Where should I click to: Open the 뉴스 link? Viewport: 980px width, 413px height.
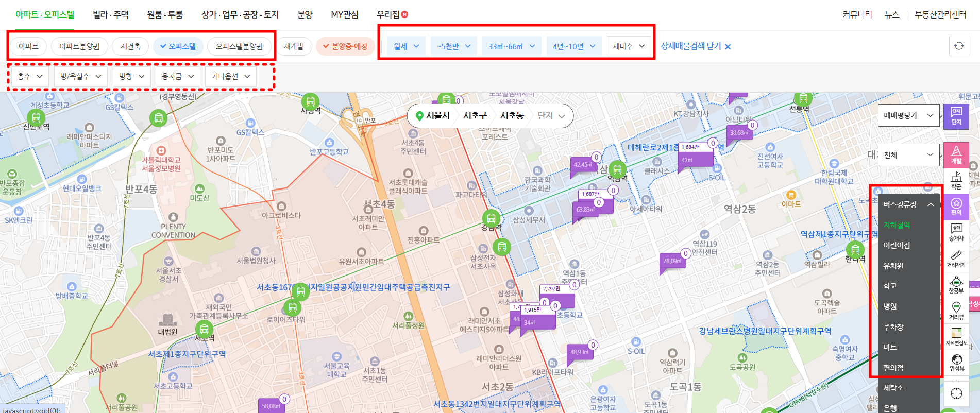pyautogui.click(x=892, y=14)
